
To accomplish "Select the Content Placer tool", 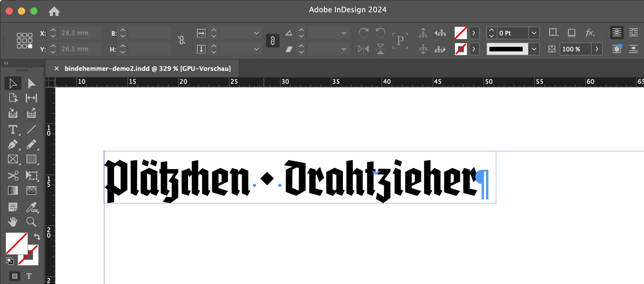I will [32, 113].
